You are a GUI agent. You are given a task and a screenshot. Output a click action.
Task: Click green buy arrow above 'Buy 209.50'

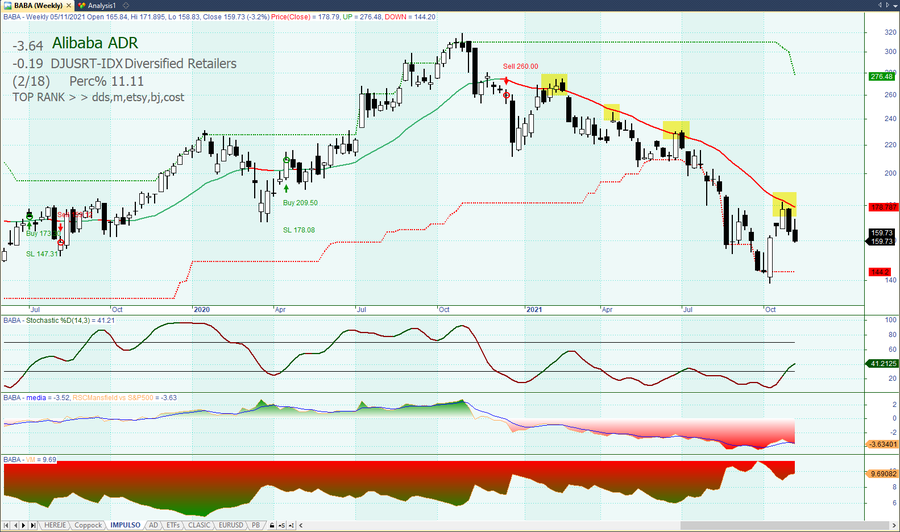point(286,188)
